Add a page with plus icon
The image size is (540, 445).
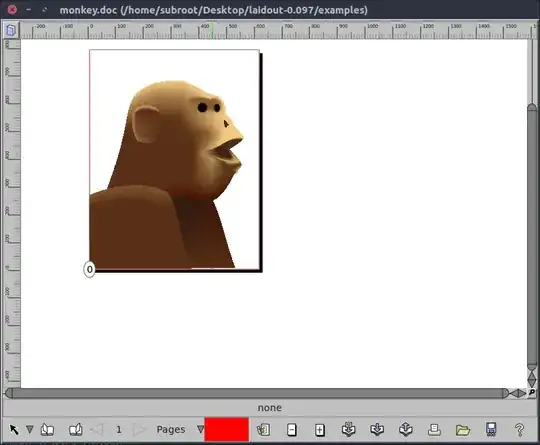coord(320,430)
